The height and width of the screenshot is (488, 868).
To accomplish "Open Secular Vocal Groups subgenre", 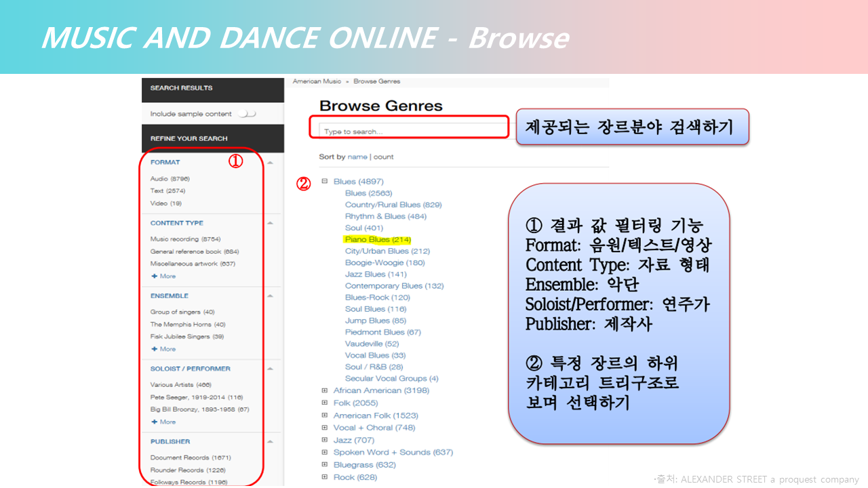I will tap(392, 378).
